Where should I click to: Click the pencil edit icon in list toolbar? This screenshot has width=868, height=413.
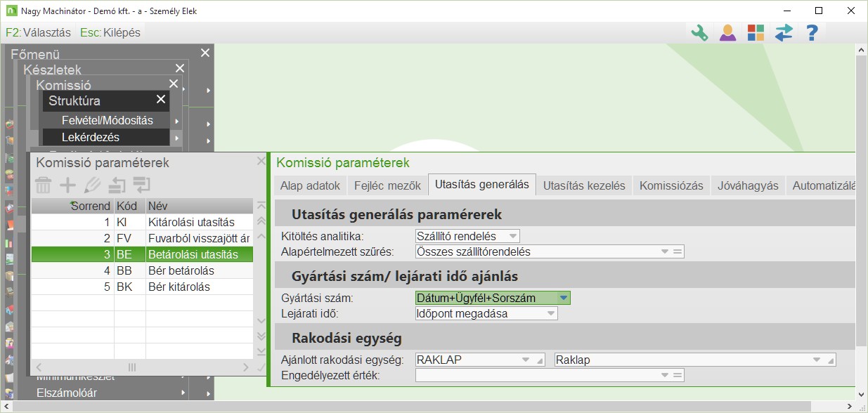[92, 185]
